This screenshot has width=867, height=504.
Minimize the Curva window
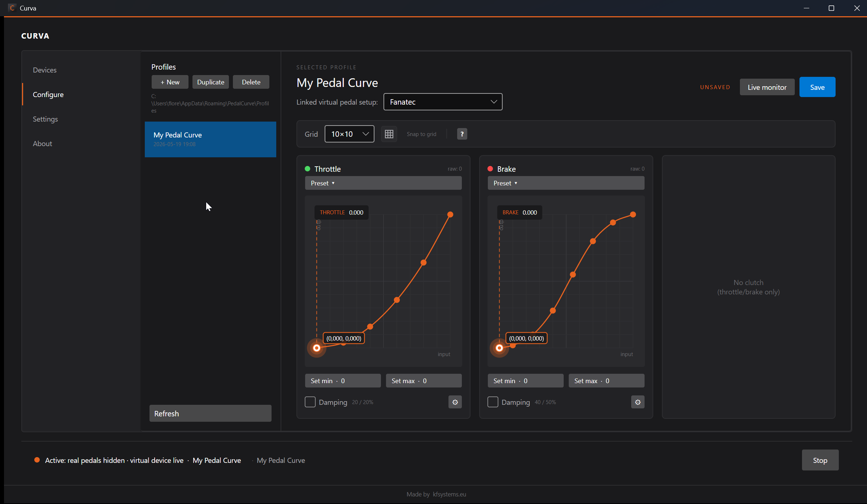coord(806,8)
